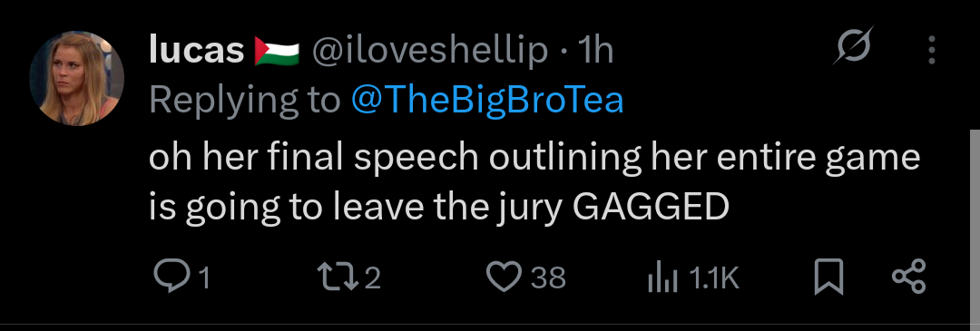Open the three-dot more options menu
The height and width of the screenshot is (331, 980).
931,50
